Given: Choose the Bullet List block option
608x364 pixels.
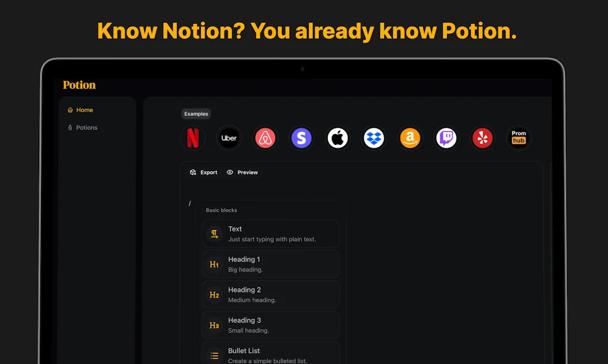Looking at the screenshot, I should point(270,353).
